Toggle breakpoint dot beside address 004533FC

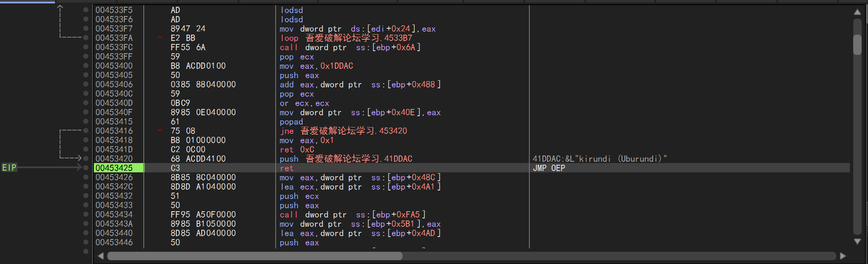pos(86,47)
